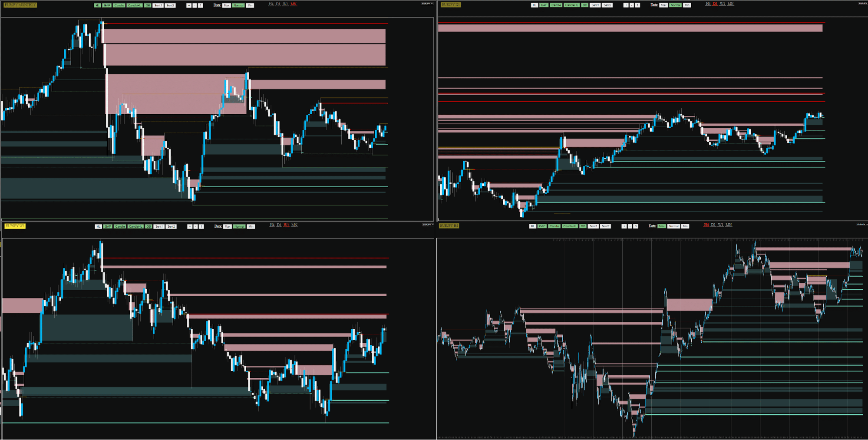Image resolution: width=868 pixels, height=440 pixels.
Task: Toggle Candle in the EURJPY H4 chart
Action: point(554,226)
